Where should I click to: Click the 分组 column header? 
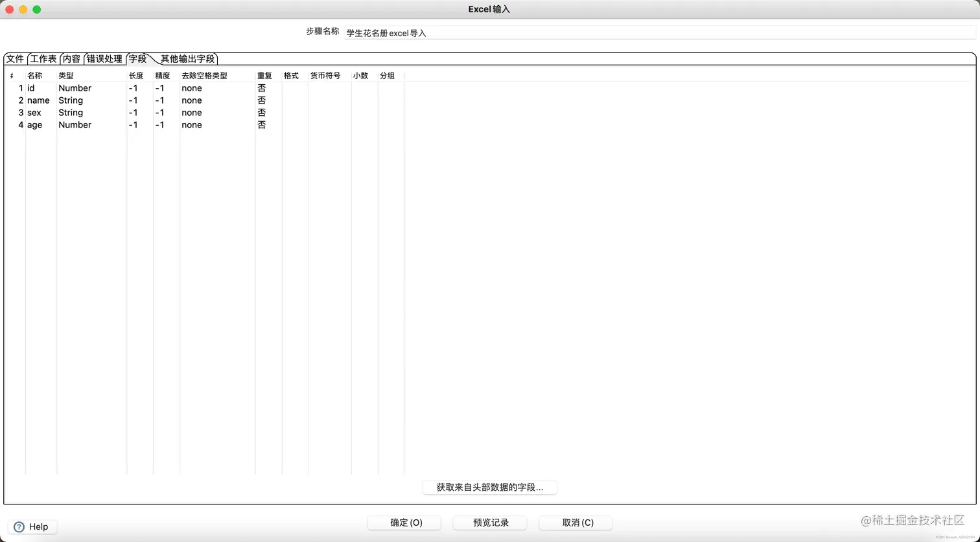(391, 76)
